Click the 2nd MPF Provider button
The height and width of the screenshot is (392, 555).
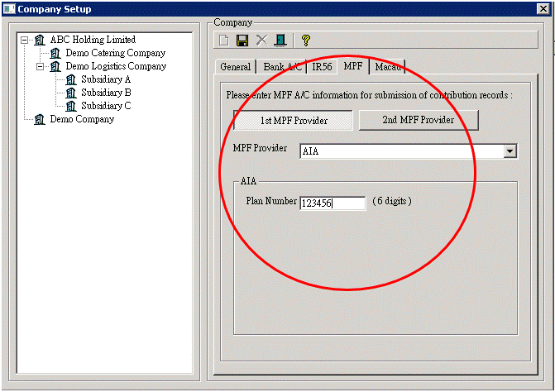419,120
